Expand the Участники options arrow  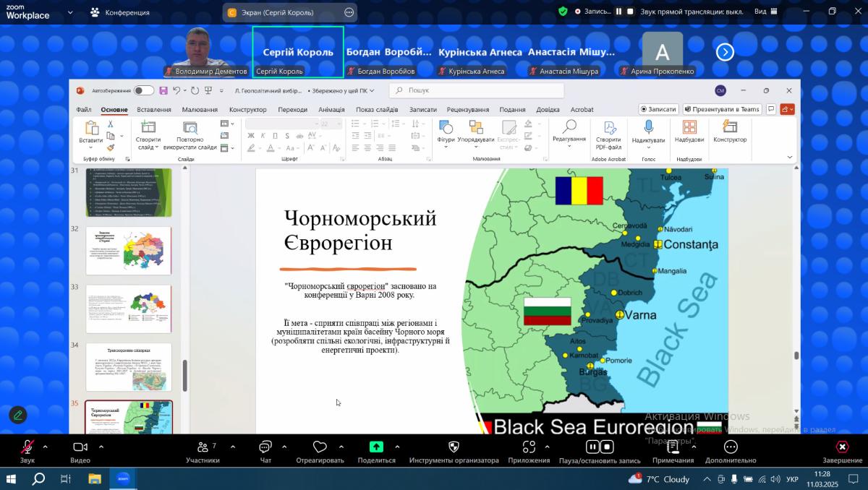click(x=232, y=447)
